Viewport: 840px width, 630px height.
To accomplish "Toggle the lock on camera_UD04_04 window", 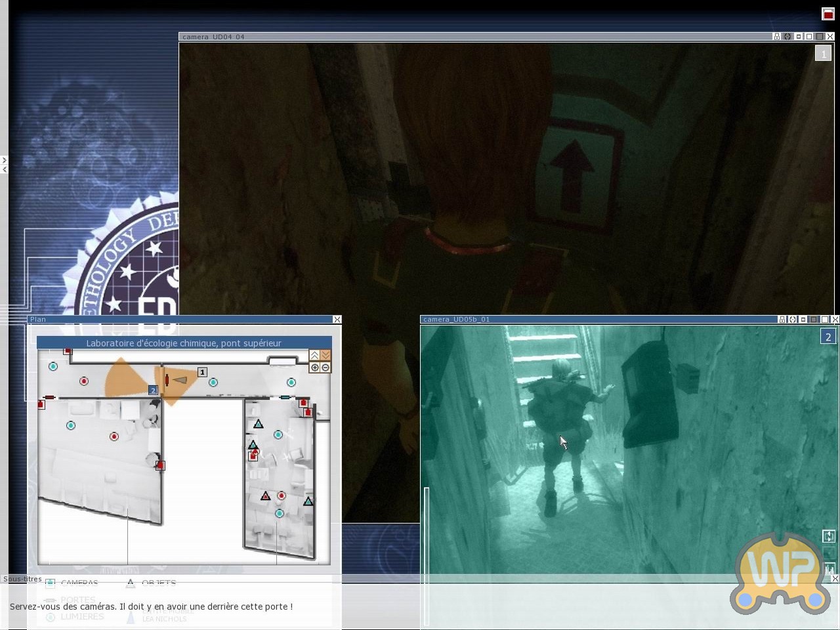I will 777,37.
